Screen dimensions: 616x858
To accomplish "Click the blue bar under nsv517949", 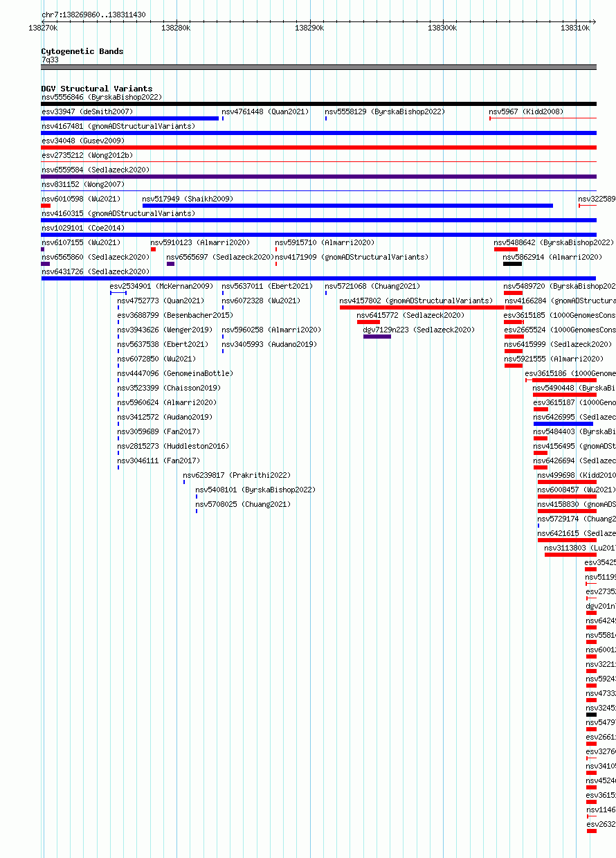I will point(347,206).
